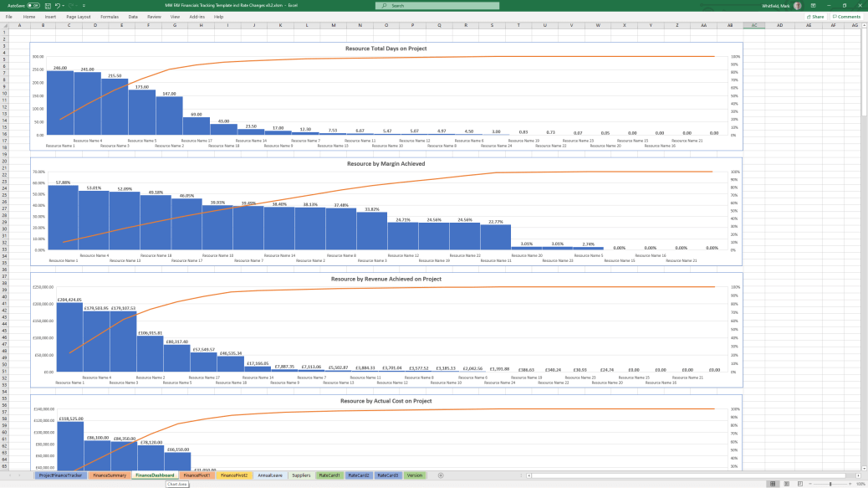This screenshot has width=868, height=488.
Task: Open the Redo dropdown arrow
Action: click(x=75, y=5)
